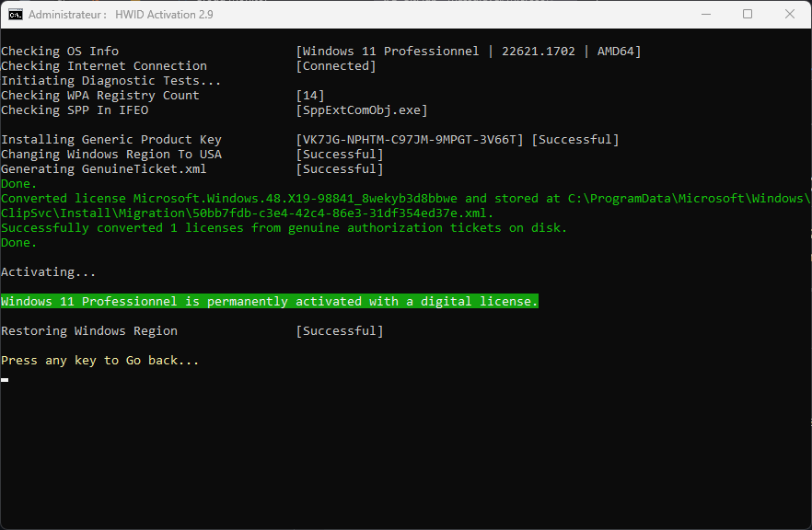Click the highlighted 'permanently activated with a digital license' message

pos(269,301)
